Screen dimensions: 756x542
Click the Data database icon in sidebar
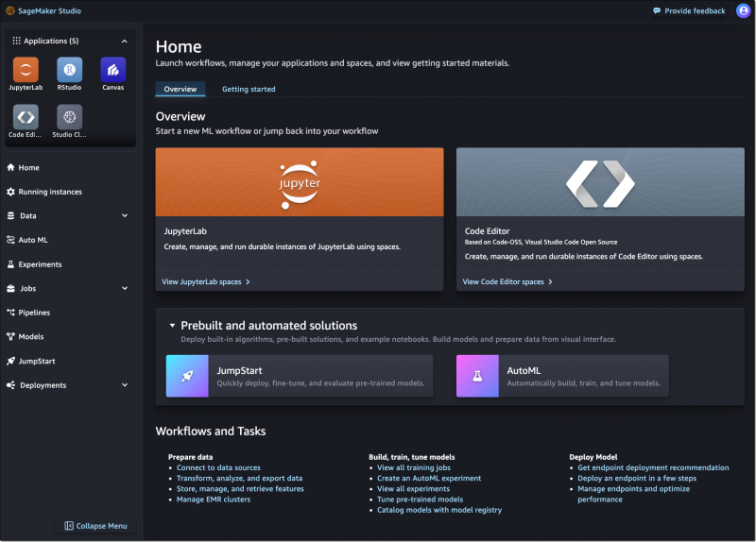(x=10, y=216)
